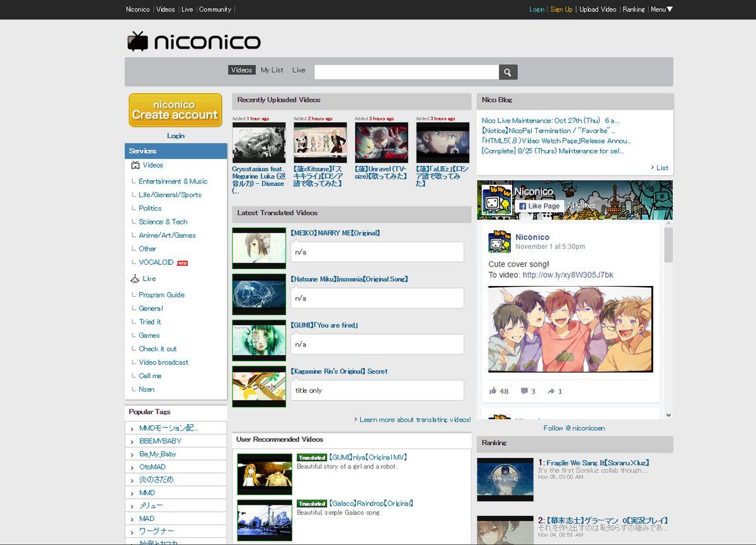Open Program Guide under Live
Screen dimensions: 756x545
pyautogui.click(x=162, y=295)
